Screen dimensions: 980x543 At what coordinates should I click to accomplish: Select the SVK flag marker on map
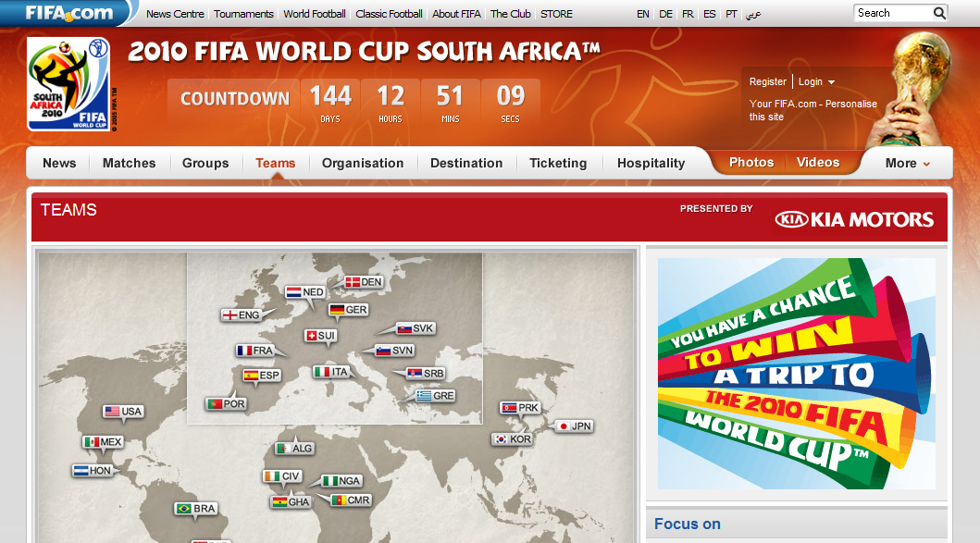pyautogui.click(x=416, y=328)
